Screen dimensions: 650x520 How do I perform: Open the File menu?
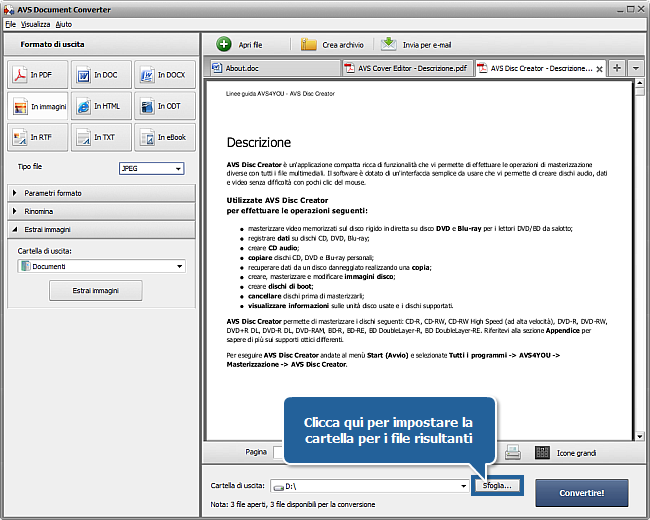(x=10, y=24)
